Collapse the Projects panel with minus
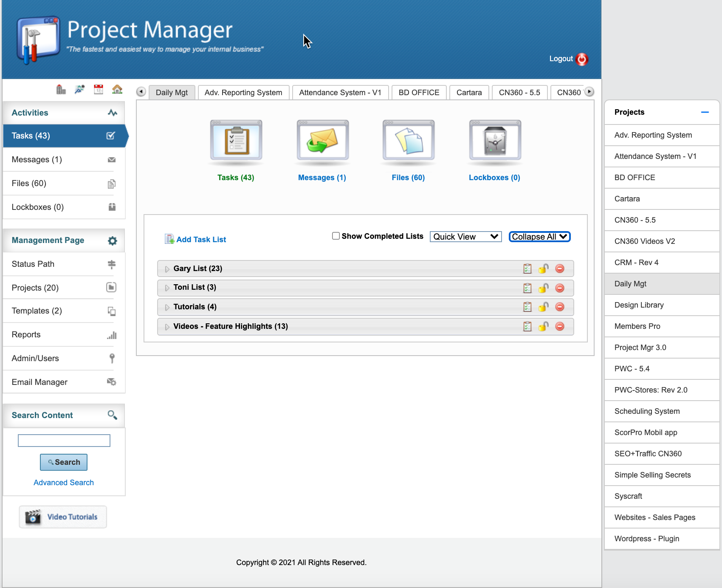The width and height of the screenshot is (722, 588). click(x=705, y=112)
